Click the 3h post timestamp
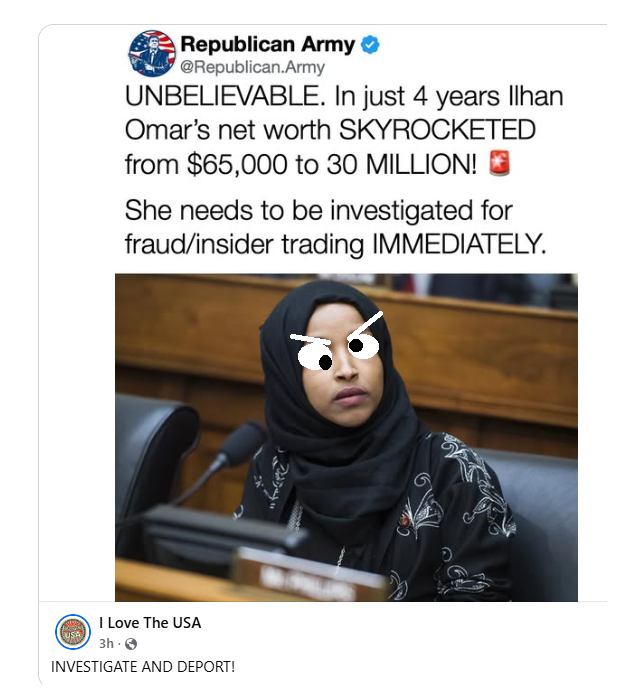 106,644
